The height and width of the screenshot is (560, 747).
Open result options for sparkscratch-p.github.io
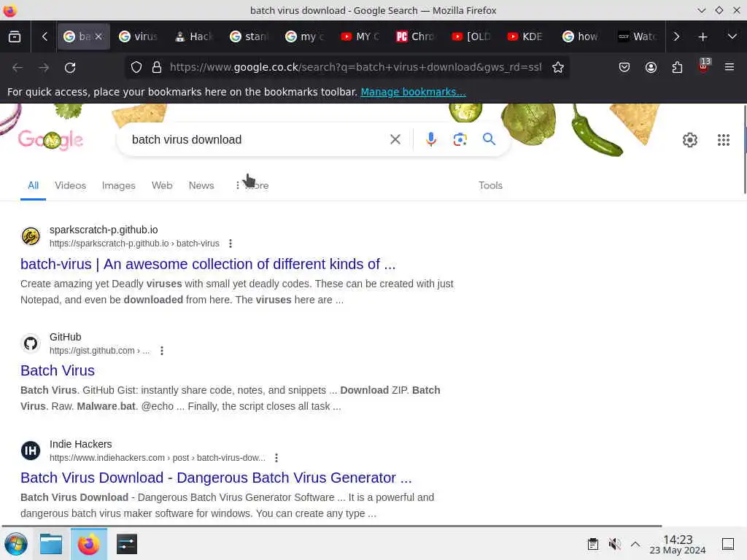pyautogui.click(x=231, y=244)
